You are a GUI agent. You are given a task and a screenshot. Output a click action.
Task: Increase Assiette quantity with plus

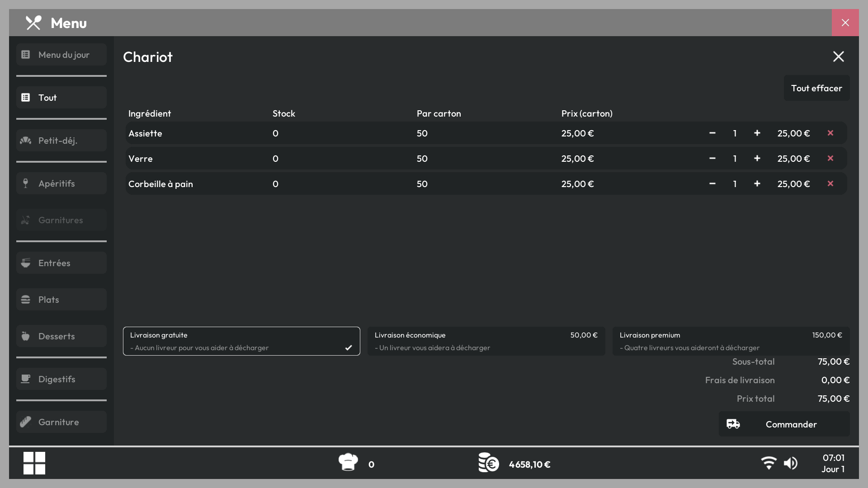(x=757, y=133)
